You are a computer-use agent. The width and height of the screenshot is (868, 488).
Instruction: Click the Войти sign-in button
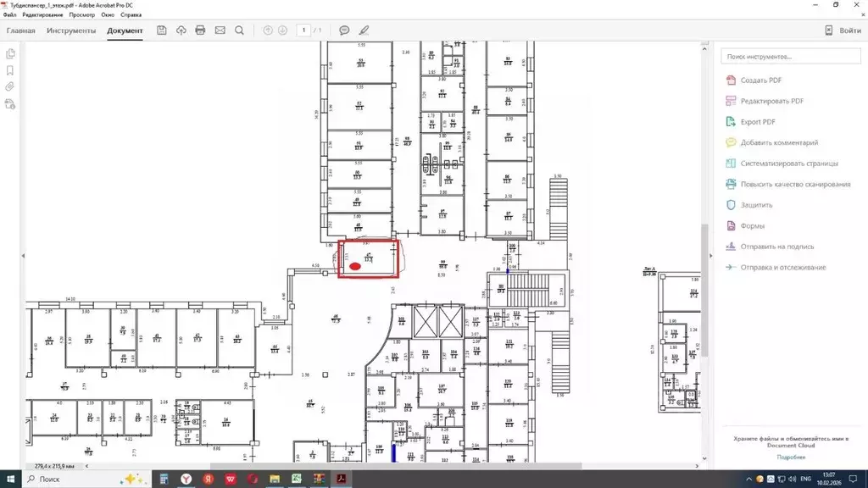point(849,30)
